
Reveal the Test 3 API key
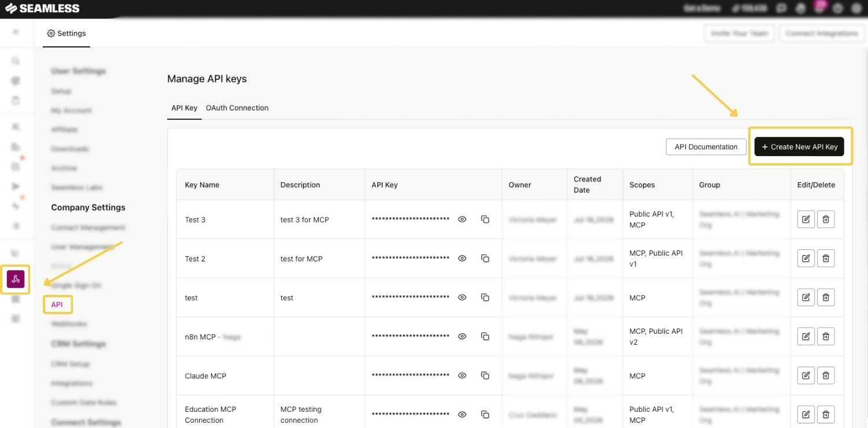(462, 220)
